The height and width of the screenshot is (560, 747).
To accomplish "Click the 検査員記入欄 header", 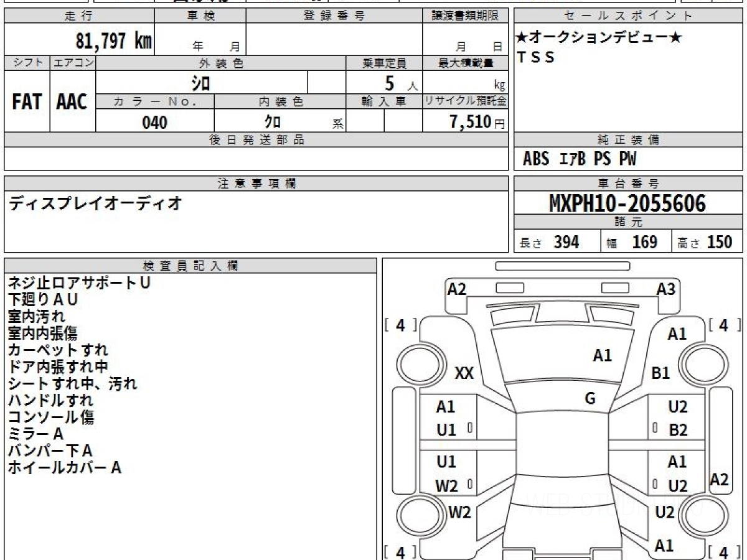I will pyautogui.click(x=190, y=266).
